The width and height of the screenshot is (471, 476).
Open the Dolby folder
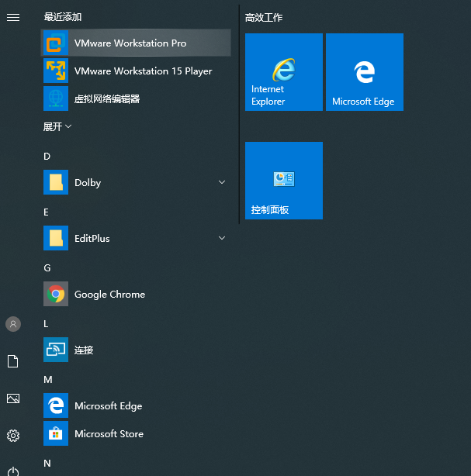tap(136, 182)
